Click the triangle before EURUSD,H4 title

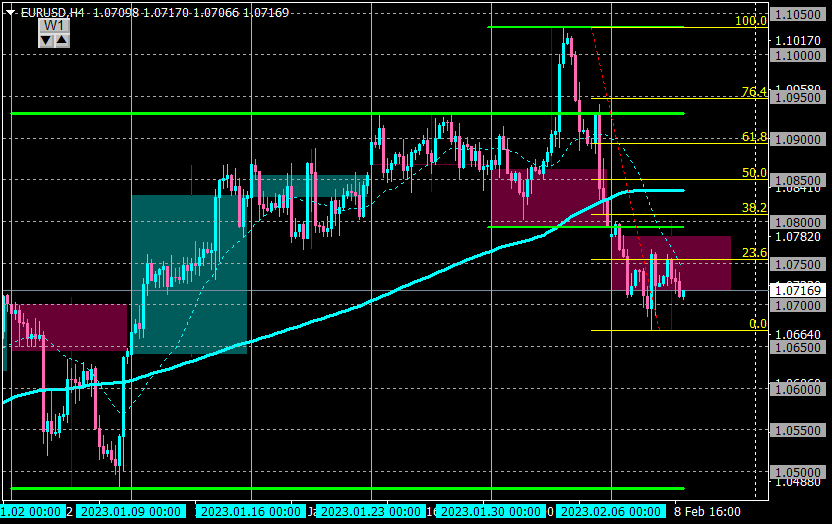(x=10, y=12)
